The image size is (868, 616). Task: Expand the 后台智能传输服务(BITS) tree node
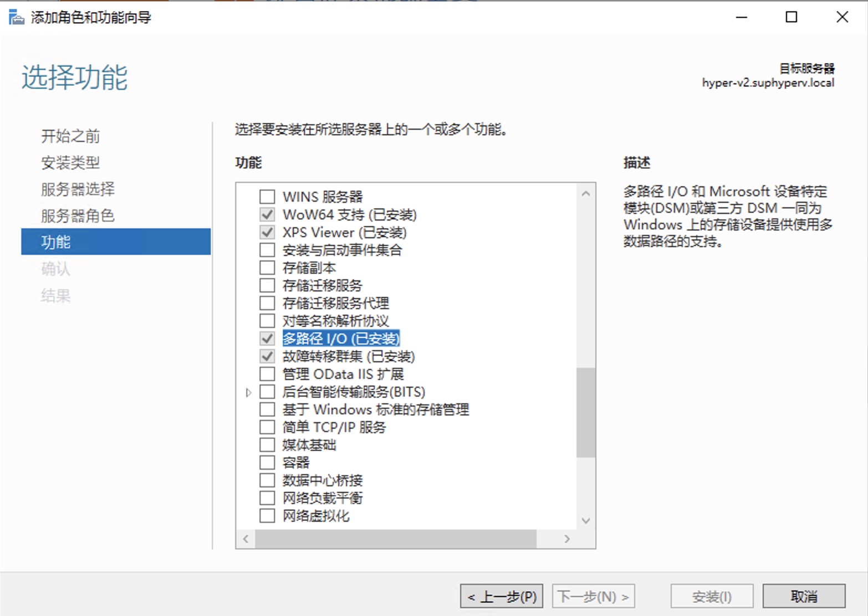click(x=248, y=392)
